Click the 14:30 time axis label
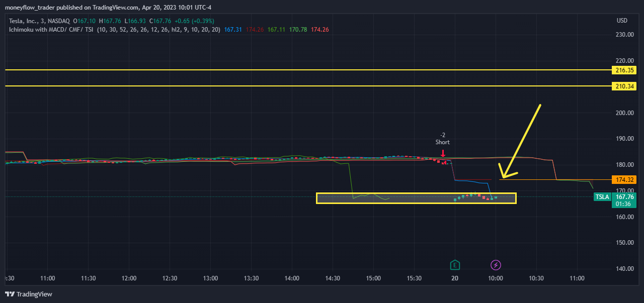The width and height of the screenshot is (644, 303). 333,278
